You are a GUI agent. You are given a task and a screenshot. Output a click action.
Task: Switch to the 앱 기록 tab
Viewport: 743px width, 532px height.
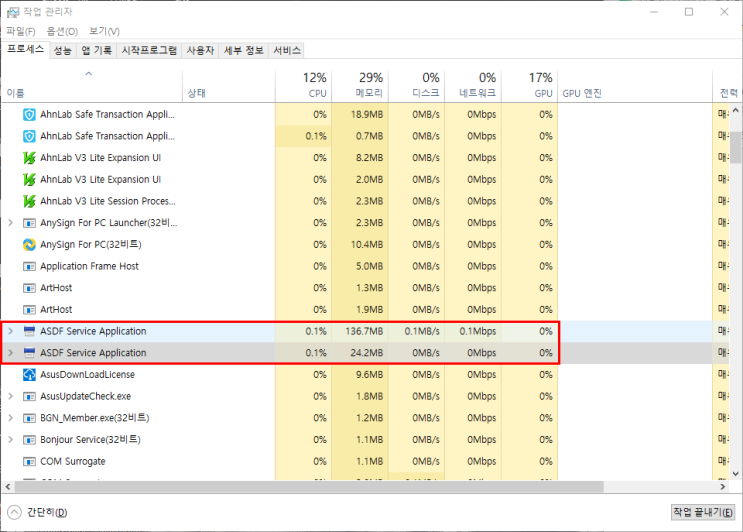[97, 50]
